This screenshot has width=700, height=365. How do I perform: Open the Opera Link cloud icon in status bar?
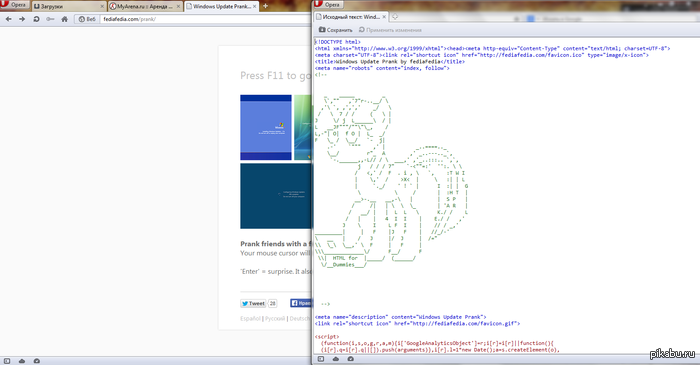click(22, 361)
